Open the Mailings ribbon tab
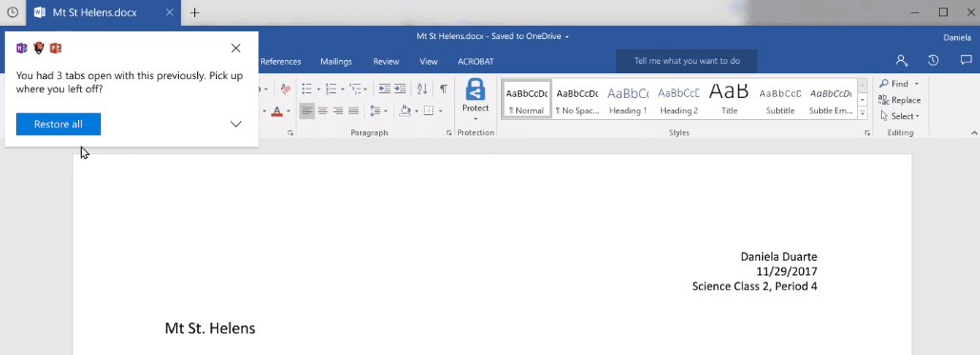 [x=336, y=61]
